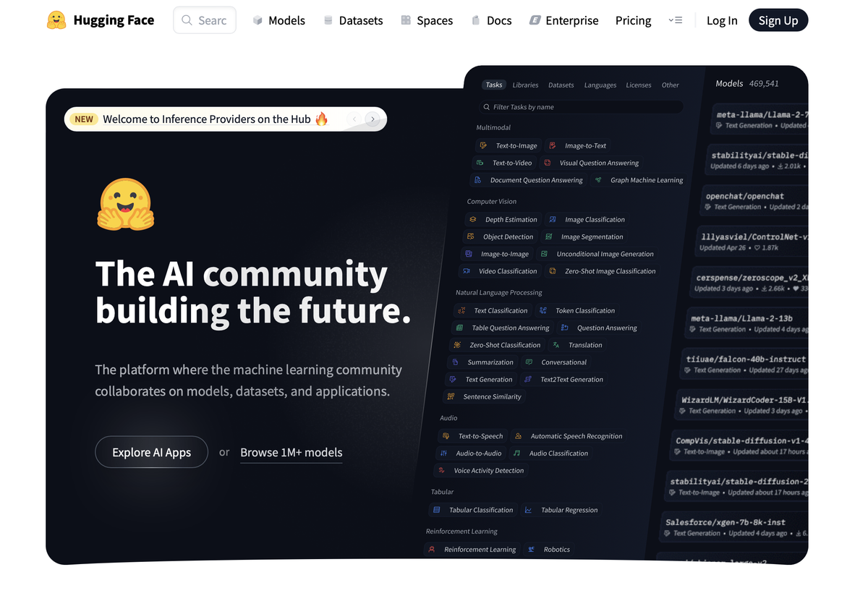
Task: Click the Docs icon in navbar
Action: (475, 20)
